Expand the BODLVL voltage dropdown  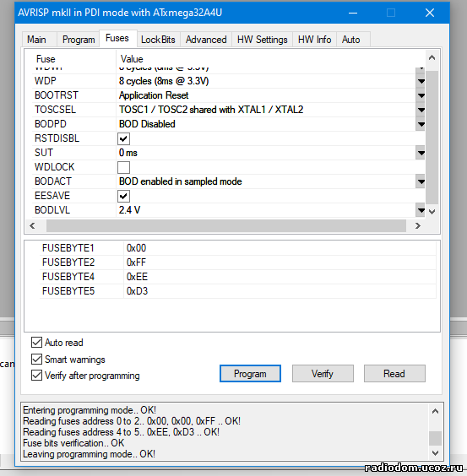[x=421, y=210]
